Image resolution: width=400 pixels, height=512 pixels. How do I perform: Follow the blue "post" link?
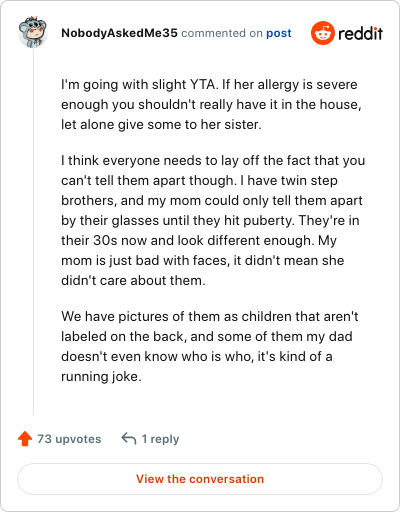(x=279, y=33)
